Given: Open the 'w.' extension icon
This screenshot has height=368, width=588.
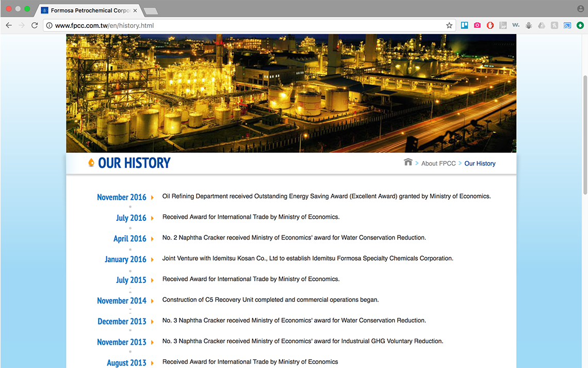Looking at the screenshot, I should (516, 25).
